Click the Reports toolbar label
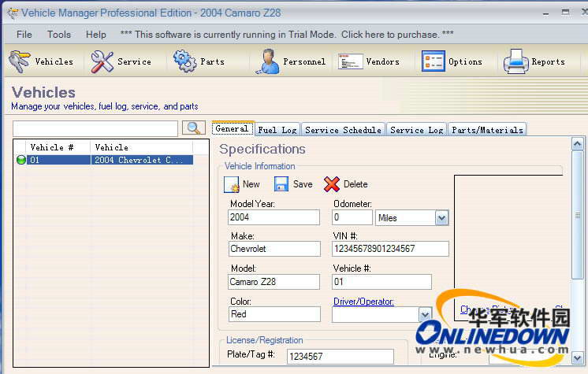This screenshot has height=374, width=588. [x=549, y=61]
